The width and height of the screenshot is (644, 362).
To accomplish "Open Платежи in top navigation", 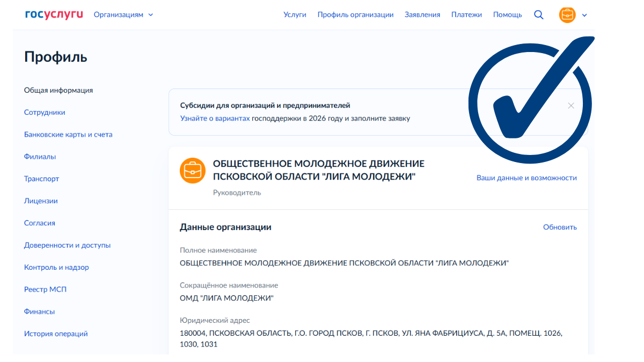I will [x=466, y=14].
